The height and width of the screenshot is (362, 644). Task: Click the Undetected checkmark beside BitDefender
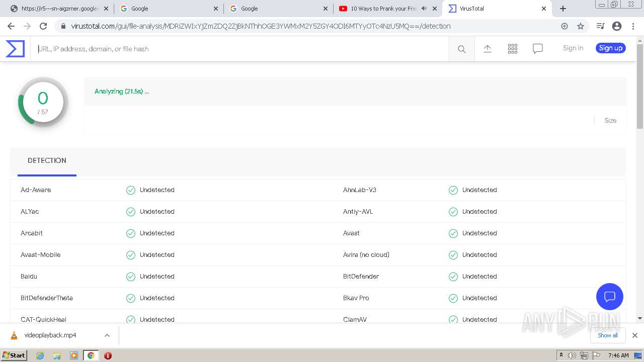[453, 277]
